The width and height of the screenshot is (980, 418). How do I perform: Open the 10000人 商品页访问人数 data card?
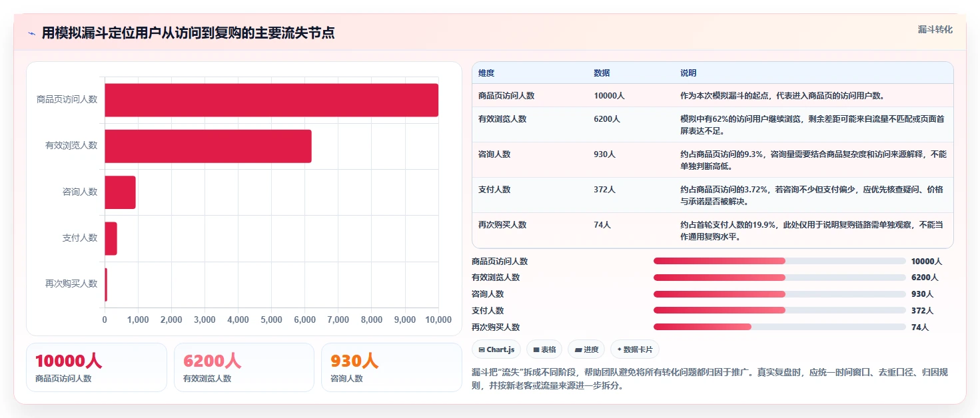[97, 367]
